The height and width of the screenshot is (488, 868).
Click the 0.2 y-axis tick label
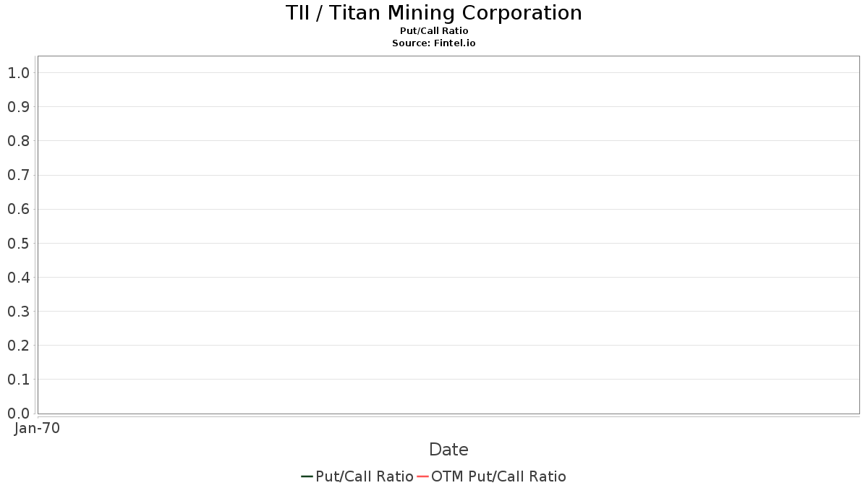(x=18, y=346)
